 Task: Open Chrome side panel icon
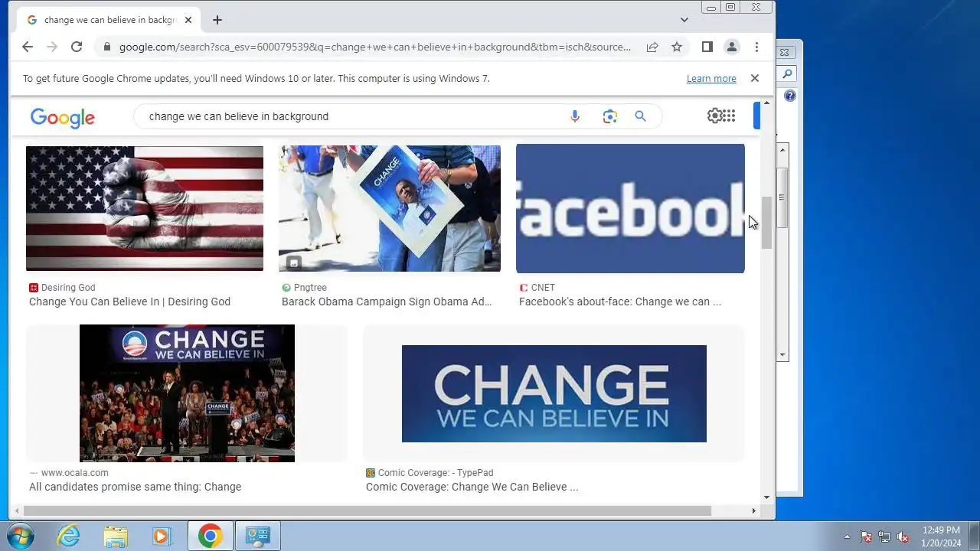click(707, 47)
